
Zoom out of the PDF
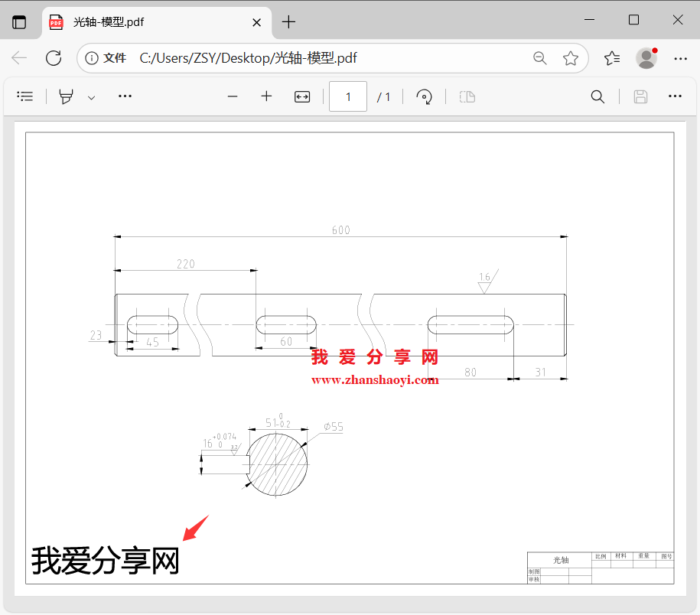[233, 96]
